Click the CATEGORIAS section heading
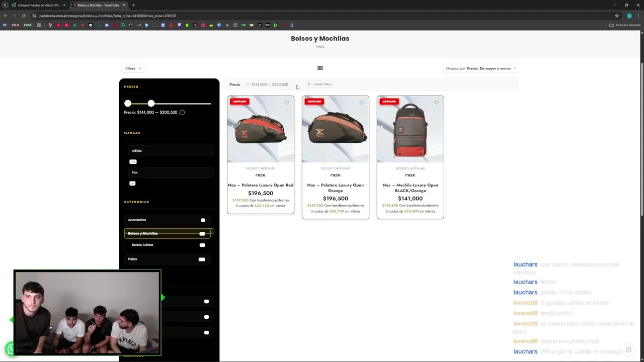 (137, 202)
